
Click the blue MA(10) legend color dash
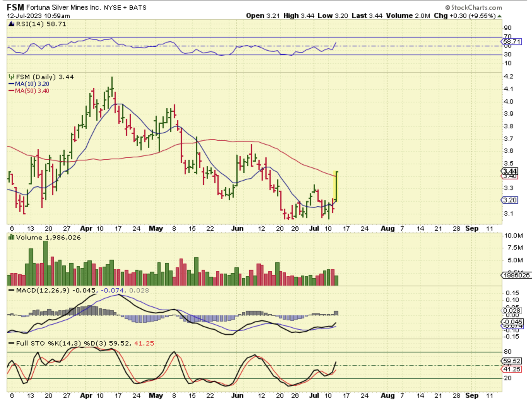click(11, 84)
